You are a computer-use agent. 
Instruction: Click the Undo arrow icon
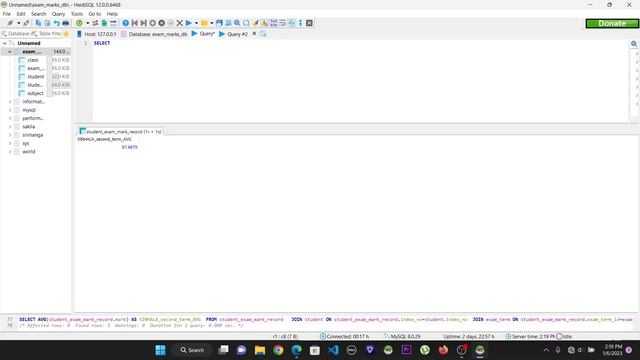tap(56, 23)
